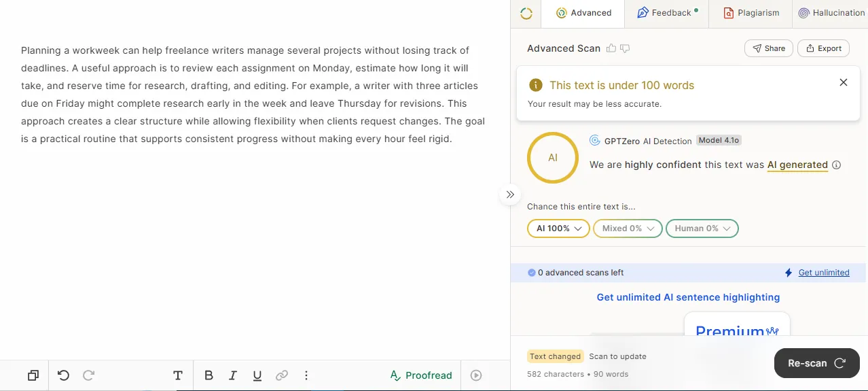Screen dimensions: 868x391
Task: Click the AI result circle indicator
Action: pos(553,158)
